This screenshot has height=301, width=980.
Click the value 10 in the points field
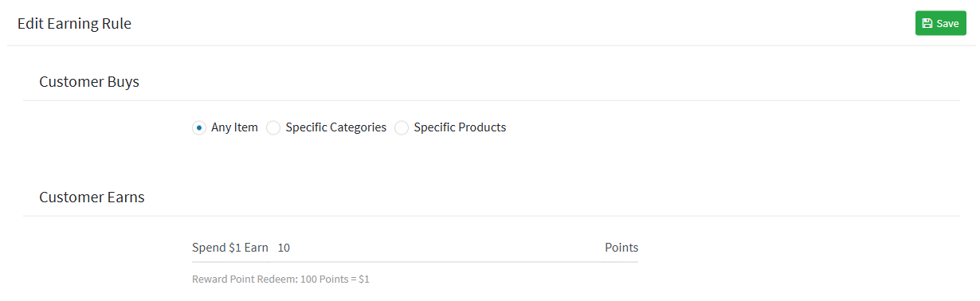point(284,248)
